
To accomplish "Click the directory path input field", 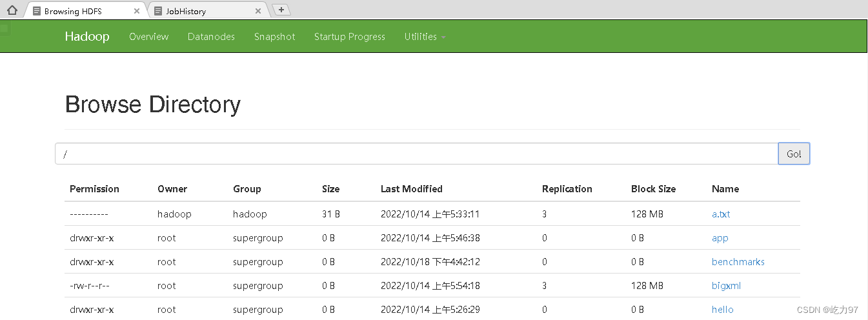I will pyautogui.click(x=416, y=154).
